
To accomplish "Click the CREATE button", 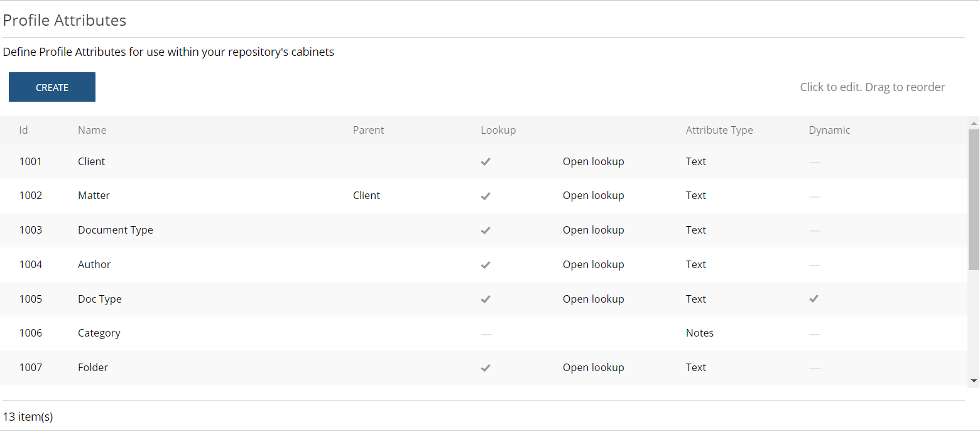I will (52, 87).
